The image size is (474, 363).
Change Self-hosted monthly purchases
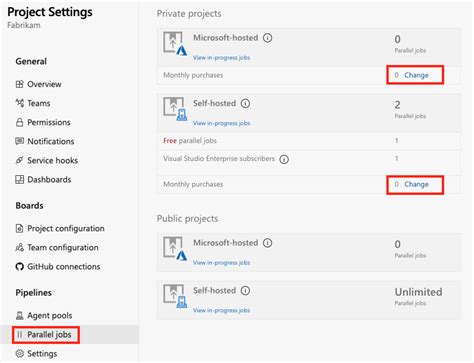point(416,184)
